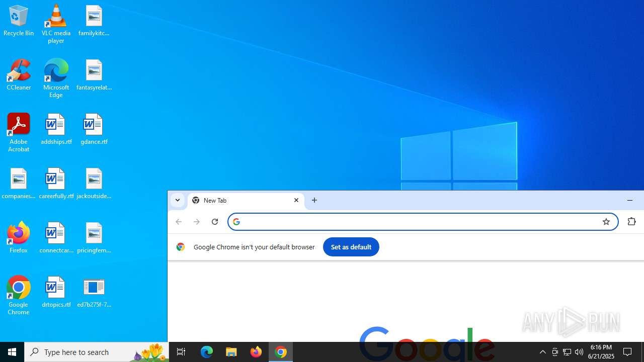The width and height of the screenshot is (644, 362).
Task: Open the notification center icon
Action: pyautogui.click(x=628, y=352)
